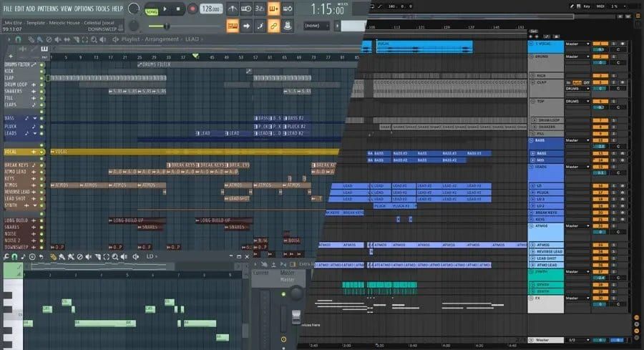Set CLAP track monitor to Off

587,82
